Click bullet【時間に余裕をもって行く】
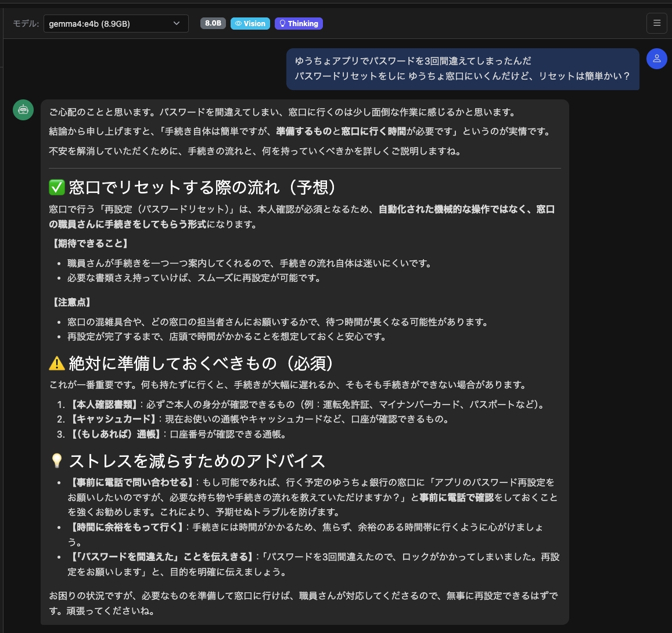This screenshot has width=672, height=633. pyautogui.click(x=306, y=534)
